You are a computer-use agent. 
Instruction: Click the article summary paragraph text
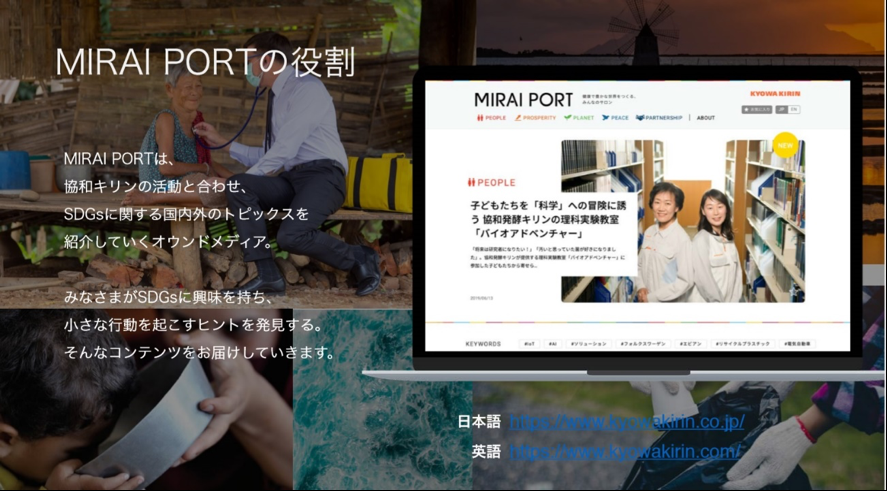[x=547, y=257]
